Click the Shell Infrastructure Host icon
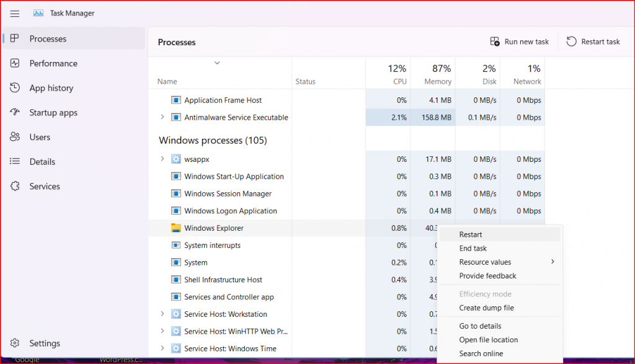 coord(175,280)
